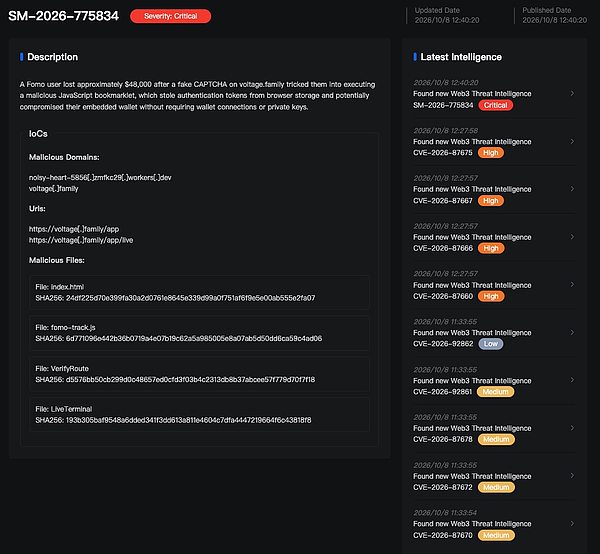600x554 pixels.
Task: Select URL https://voltage[.]family/app
Action: pos(74,229)
